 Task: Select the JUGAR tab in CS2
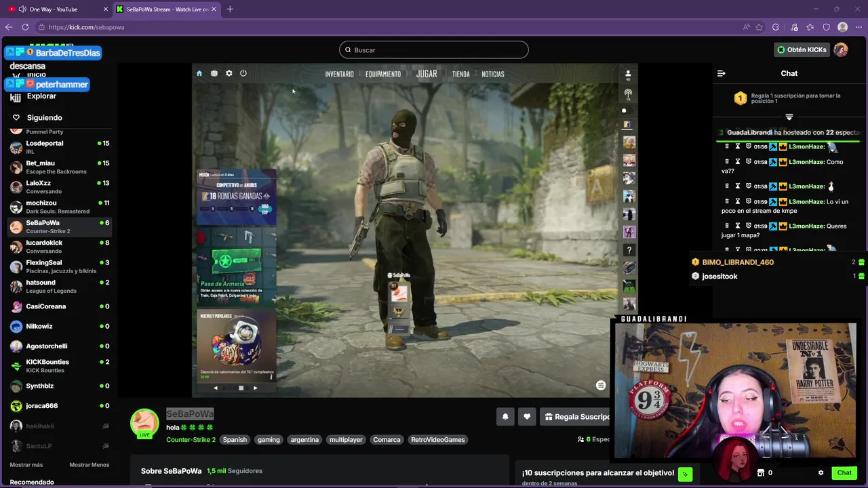(427, 74)
